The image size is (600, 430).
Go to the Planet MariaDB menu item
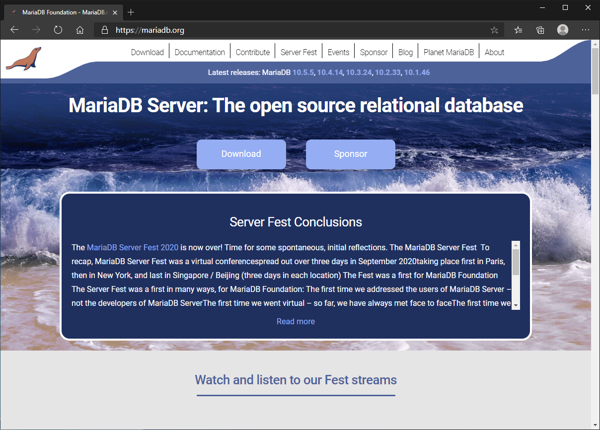[447, 52]
